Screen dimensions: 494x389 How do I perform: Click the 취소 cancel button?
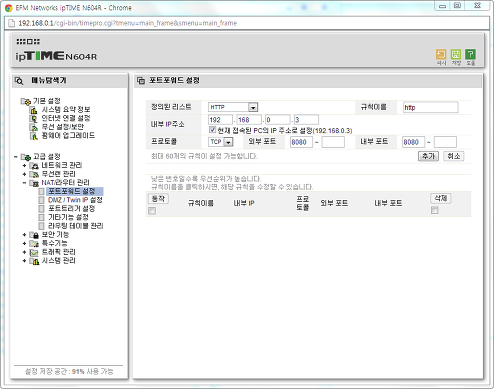coord(454,156)
